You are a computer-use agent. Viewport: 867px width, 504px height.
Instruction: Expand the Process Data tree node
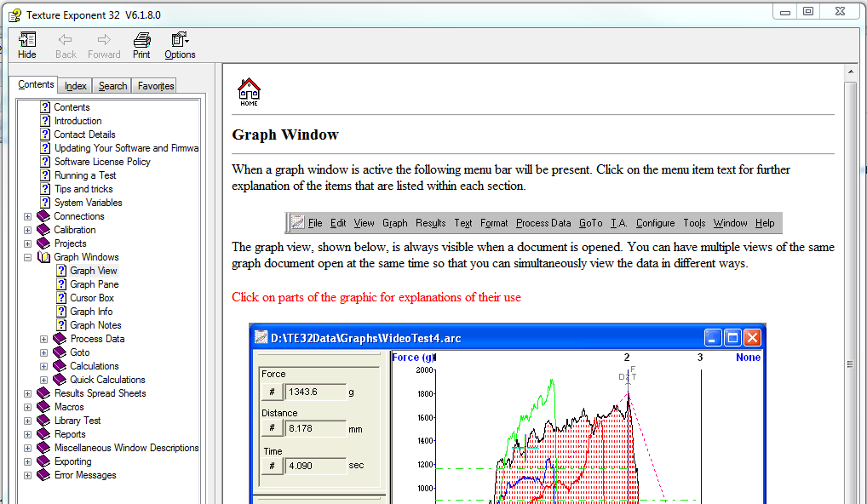click(43, 339)
